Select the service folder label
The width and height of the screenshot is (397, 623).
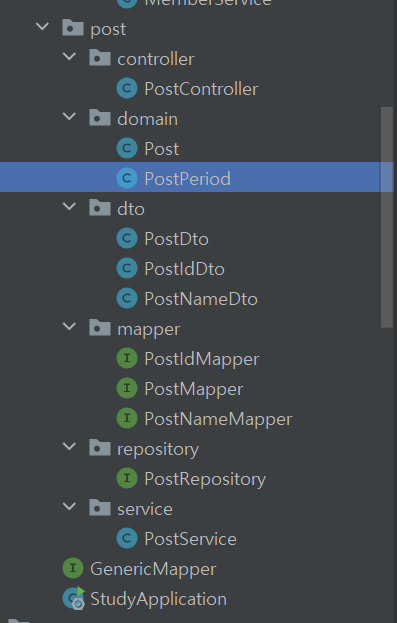tap(145, 509)
